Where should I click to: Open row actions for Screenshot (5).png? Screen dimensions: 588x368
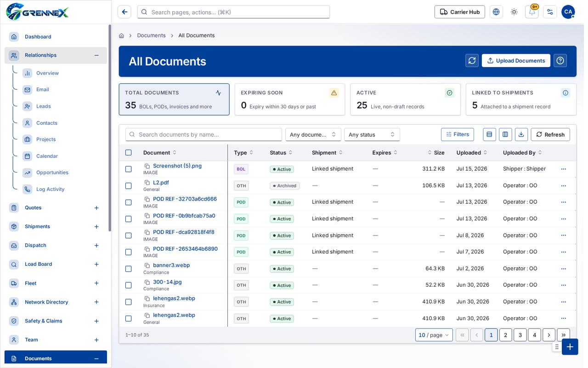pos(564,169)
